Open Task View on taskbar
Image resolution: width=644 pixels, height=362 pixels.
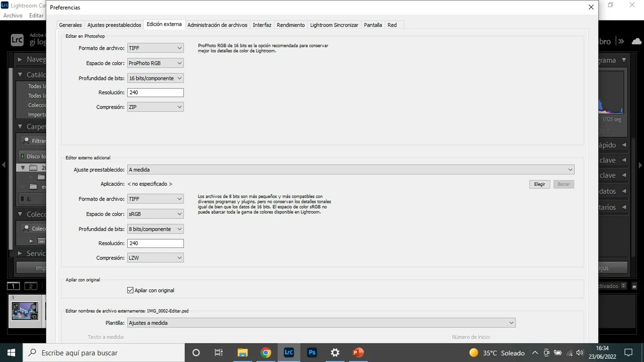(218, 352)
